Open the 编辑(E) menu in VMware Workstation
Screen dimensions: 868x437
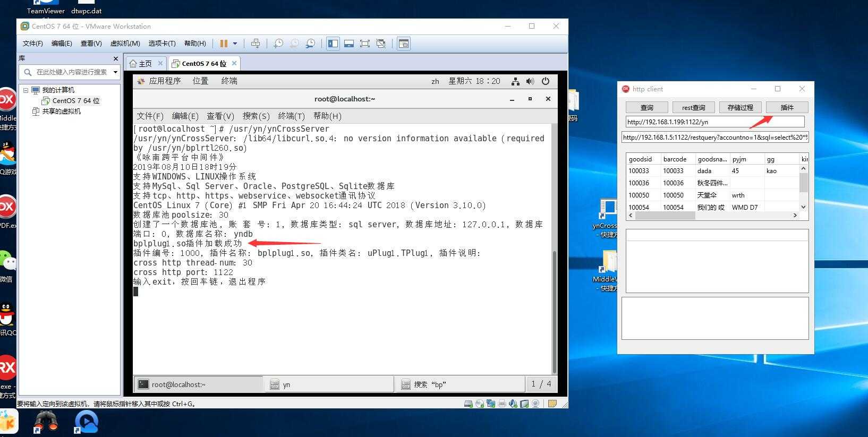pyautogui.click(x=62, y=44)
